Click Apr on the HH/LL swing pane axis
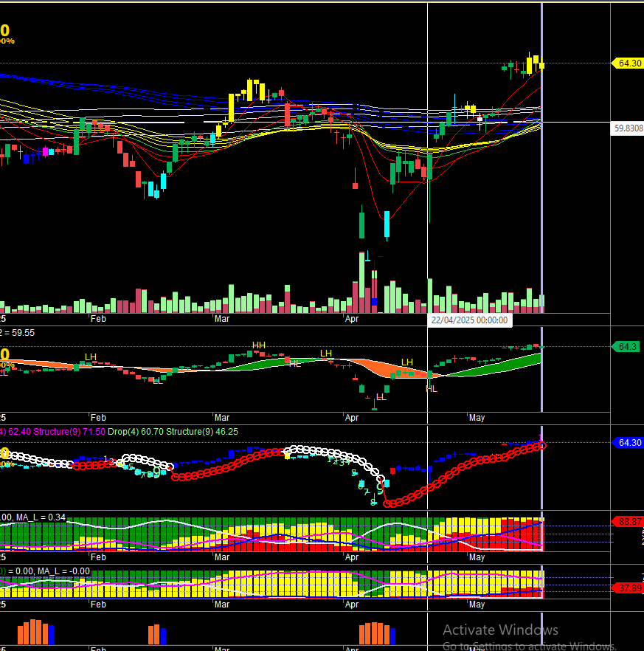 (351, 418)
